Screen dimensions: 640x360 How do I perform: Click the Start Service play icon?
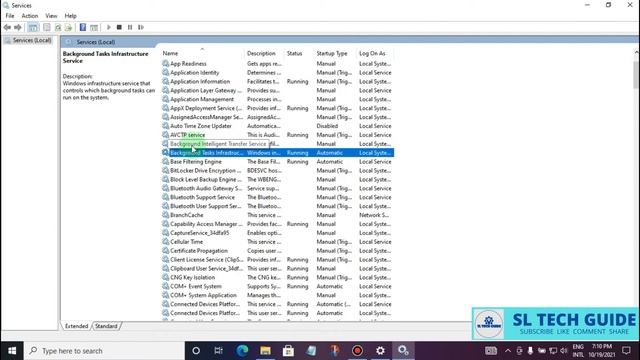click(109, 27)
